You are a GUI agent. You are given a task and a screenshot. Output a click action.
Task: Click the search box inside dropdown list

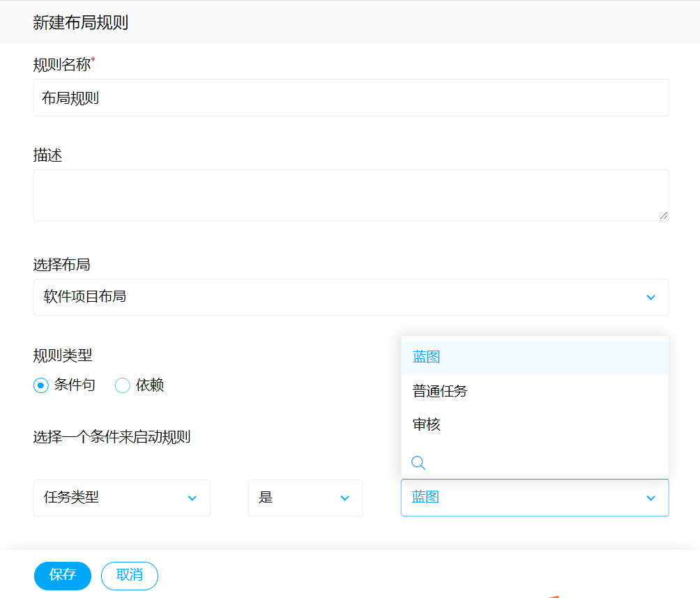click(544, 463)
